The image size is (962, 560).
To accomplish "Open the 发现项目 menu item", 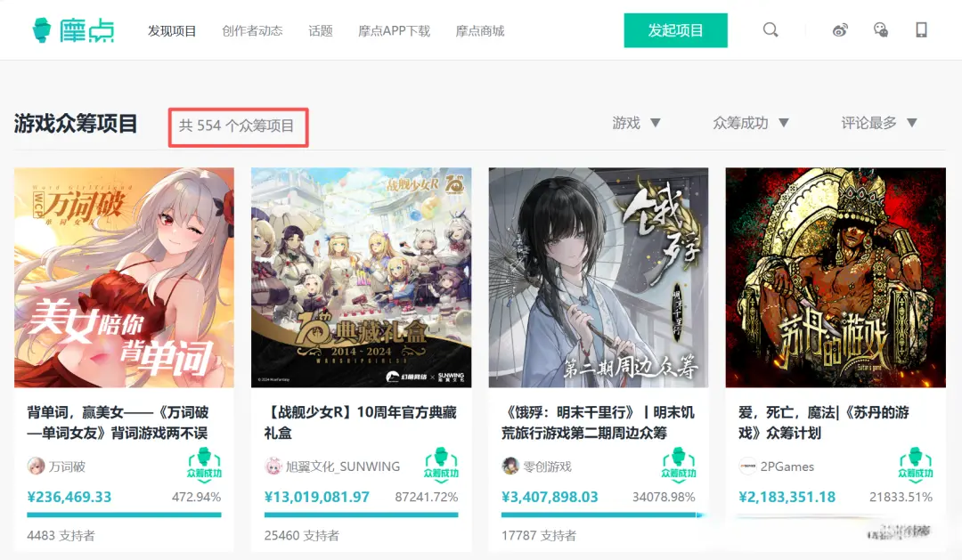I will coord(172,30).
